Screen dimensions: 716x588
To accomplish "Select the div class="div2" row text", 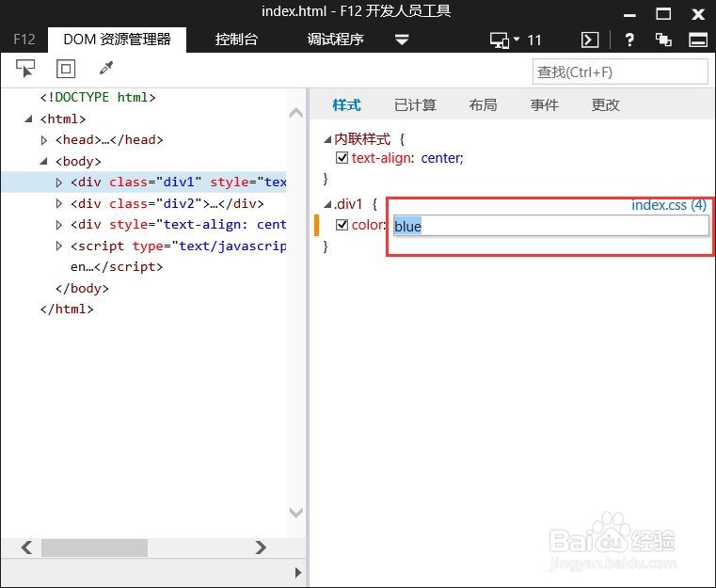I will (x=167, y=203).
